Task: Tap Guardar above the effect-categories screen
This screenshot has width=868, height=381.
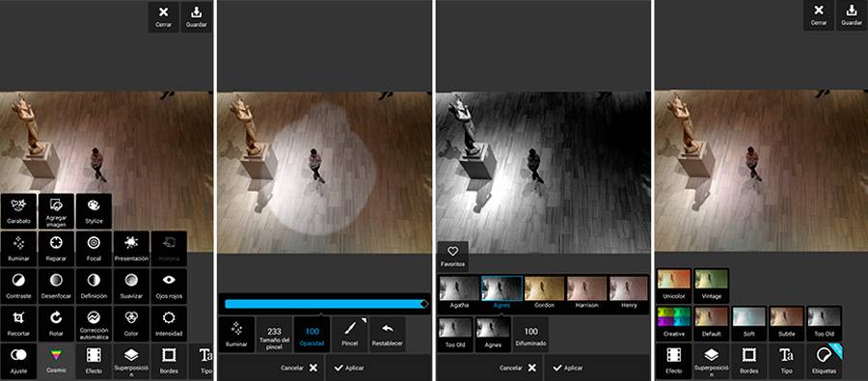Action: point(852,15)
